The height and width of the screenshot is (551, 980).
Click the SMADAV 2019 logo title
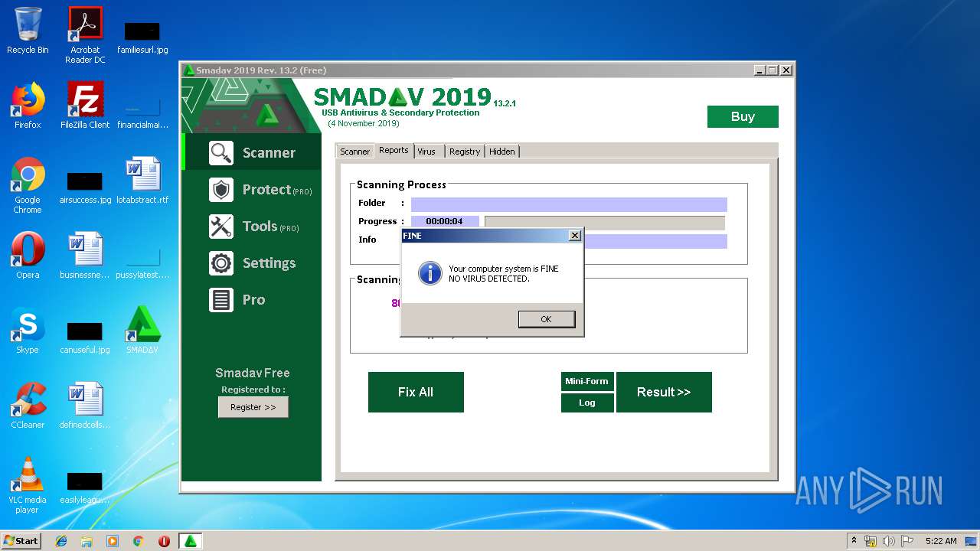[402, 96]
